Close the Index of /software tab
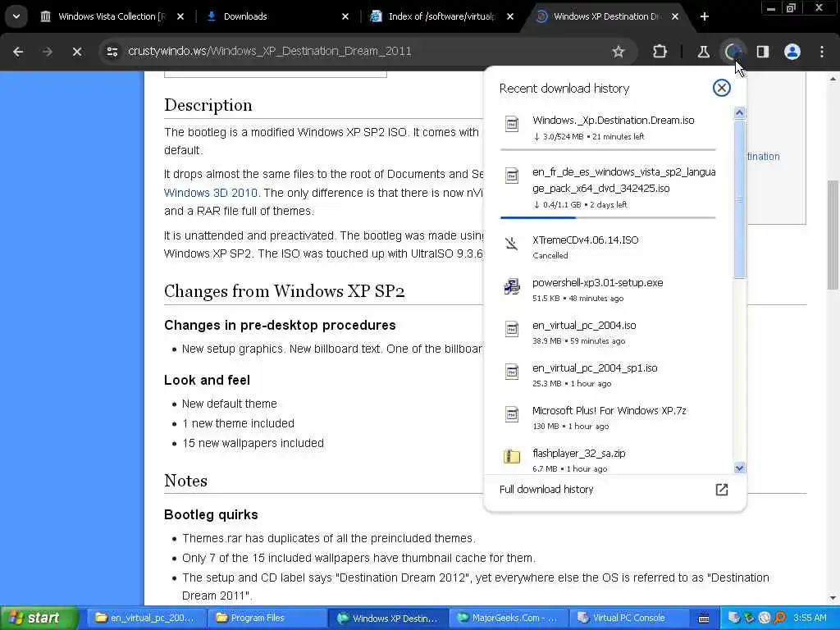 (x=510, y=16)
